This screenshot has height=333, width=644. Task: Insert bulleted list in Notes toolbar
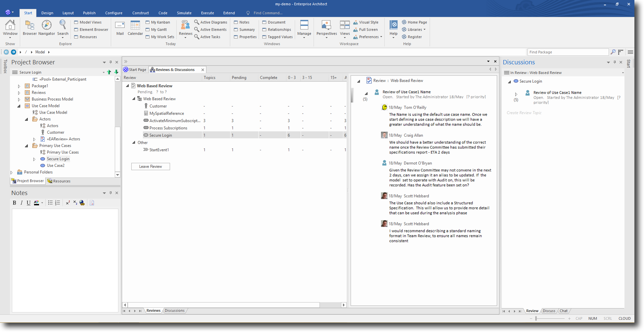pyautogui.click(x=50, y=203)
